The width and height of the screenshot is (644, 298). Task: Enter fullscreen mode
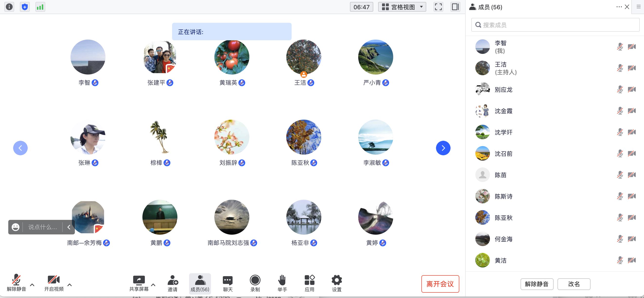coord(438,7)
